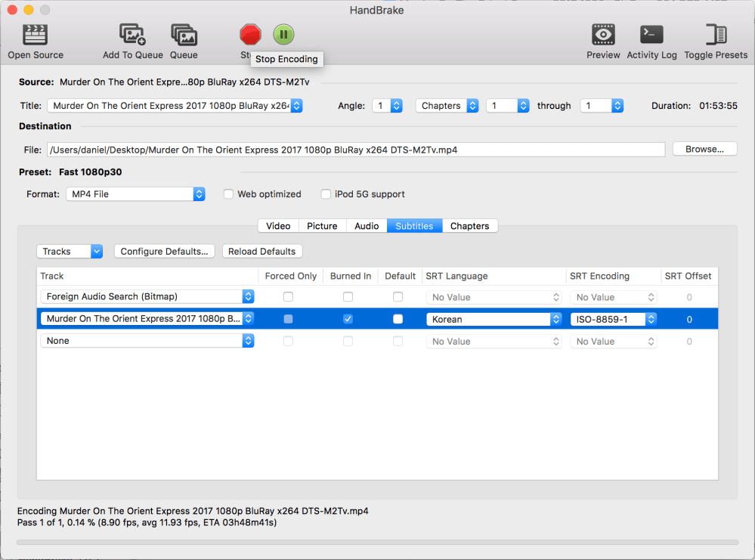The width and height of the screenshot is (755, 560).
Task: Click the Source file name text
Action: tap(184, 82)
